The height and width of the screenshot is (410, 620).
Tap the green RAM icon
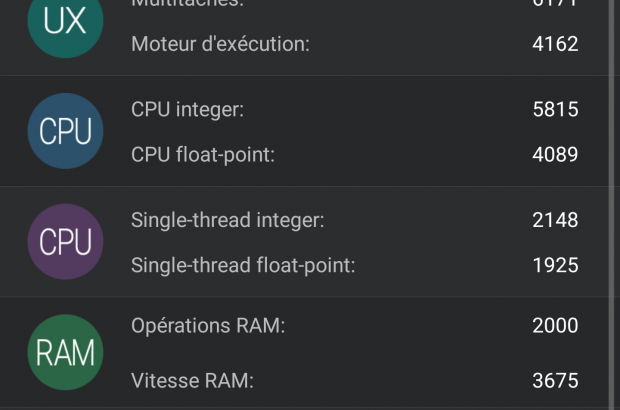(66, 352)
